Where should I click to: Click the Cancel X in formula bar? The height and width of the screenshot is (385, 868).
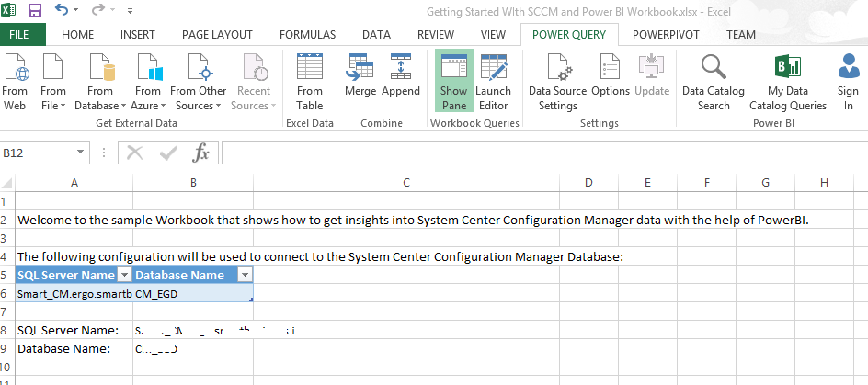pyautogui.click(x=134, y=153)
